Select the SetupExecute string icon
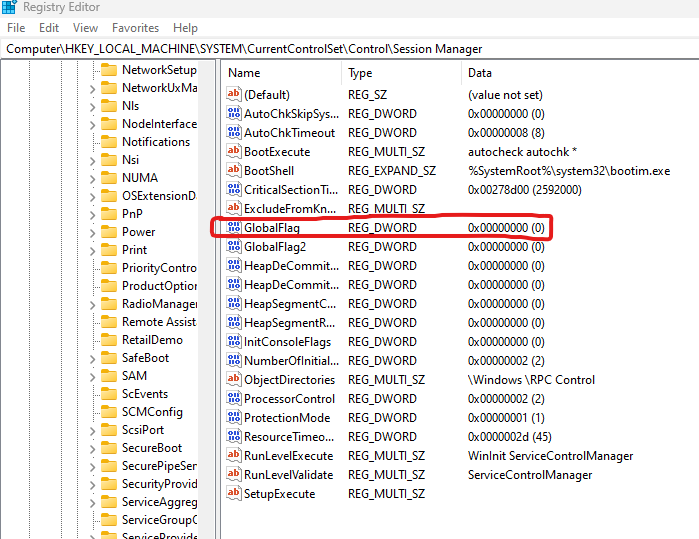Screen dimensions: 699x539 (234, 494)
